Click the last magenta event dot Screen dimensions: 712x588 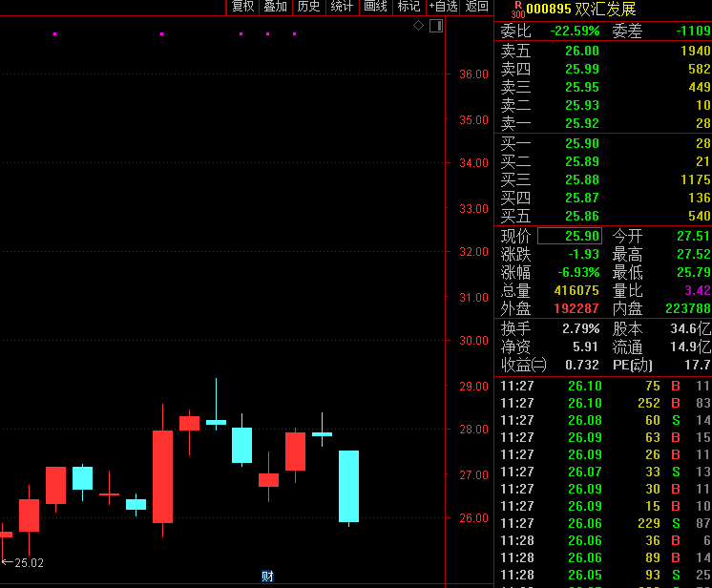point(294,34)
